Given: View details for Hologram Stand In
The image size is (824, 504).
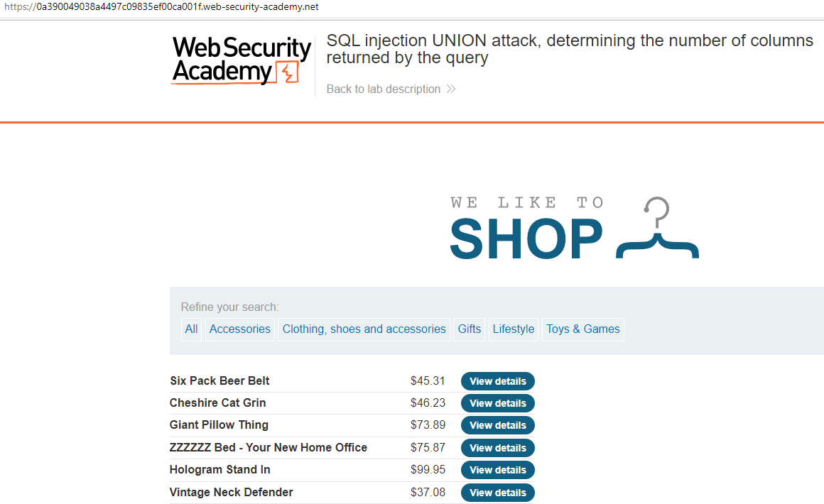Looking at the screenshot, I should tap(497, 470).
